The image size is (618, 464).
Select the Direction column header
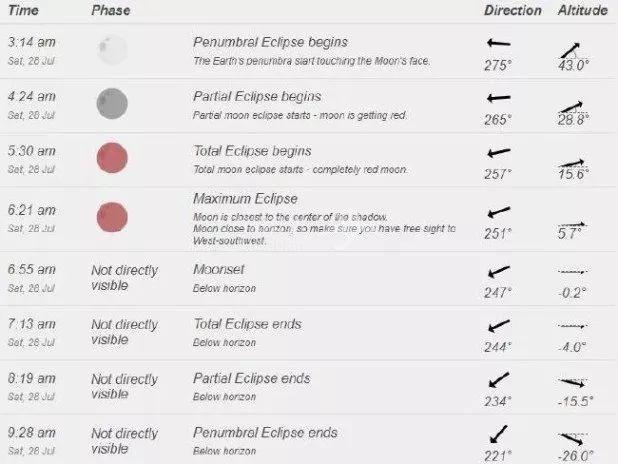[513, 10]
